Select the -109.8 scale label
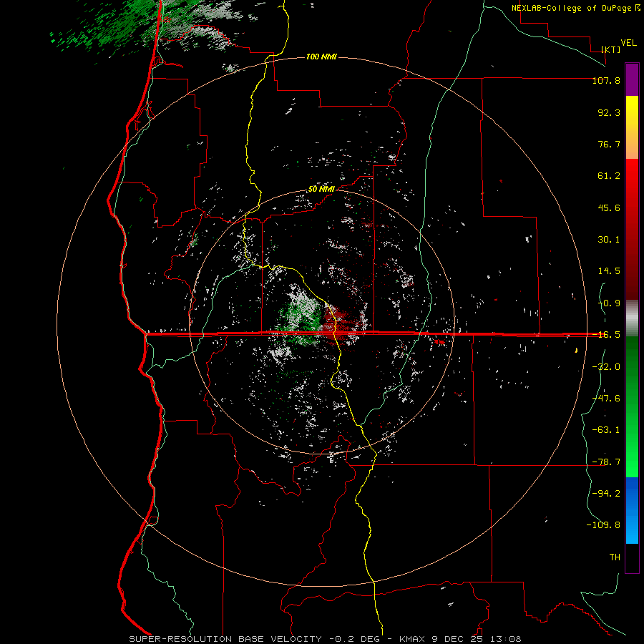The width and height of the screenshot is (644, 644). coord(603,525)
